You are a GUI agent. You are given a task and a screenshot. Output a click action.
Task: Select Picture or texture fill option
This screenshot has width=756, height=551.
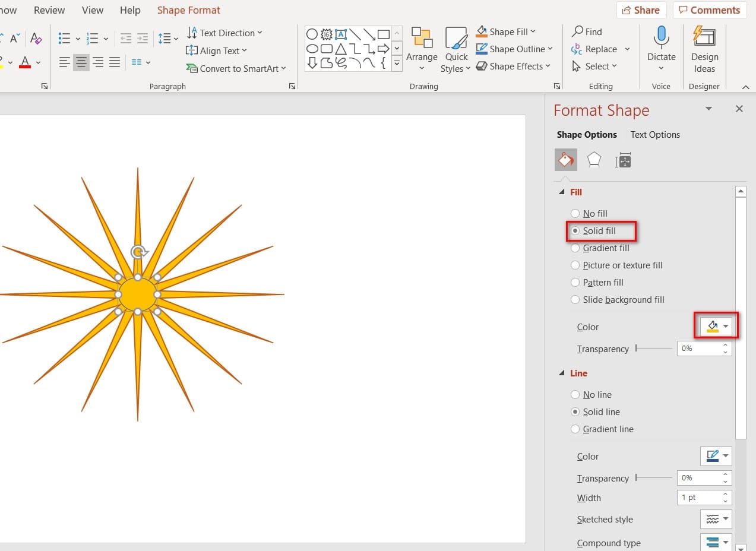pos(616,265)
